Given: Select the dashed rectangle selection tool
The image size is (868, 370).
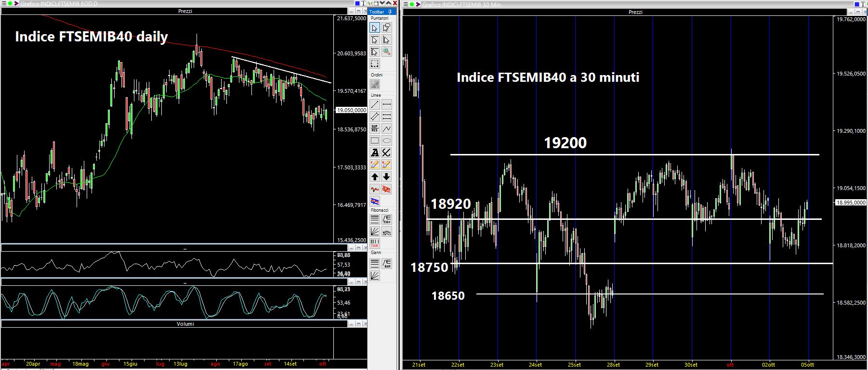Looking at the screenshot, I should 375,64.
